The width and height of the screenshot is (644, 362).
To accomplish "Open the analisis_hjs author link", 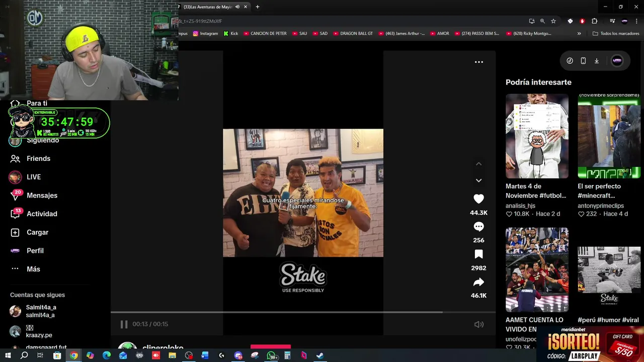I will 520,206.
